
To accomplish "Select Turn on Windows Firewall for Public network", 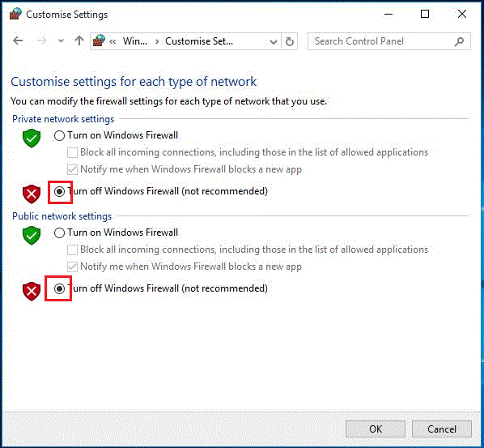I will pyautogui.click(x=59, y=233).
